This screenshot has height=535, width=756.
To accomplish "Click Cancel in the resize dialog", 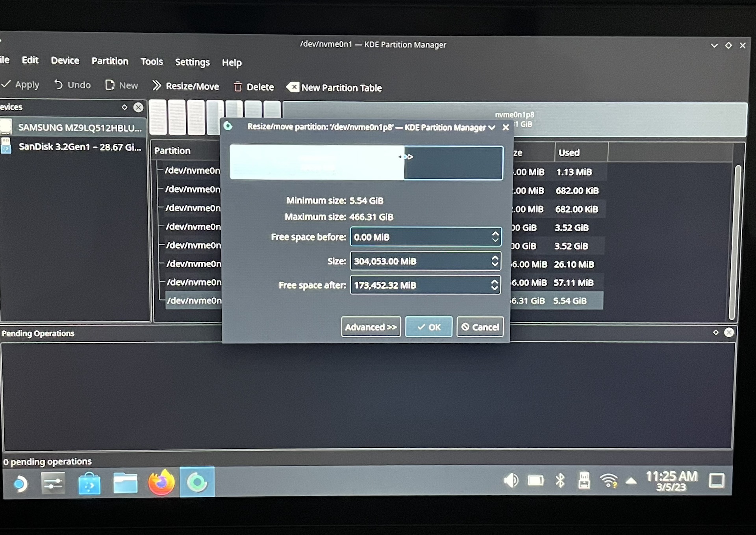I will [x=480, y=327].
